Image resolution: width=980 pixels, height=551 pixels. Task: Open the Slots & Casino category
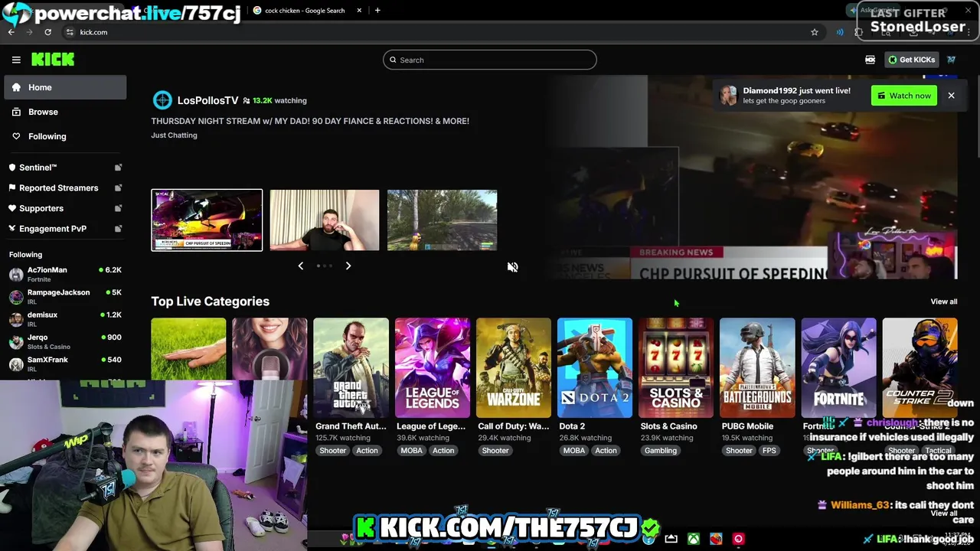[676, 368]
